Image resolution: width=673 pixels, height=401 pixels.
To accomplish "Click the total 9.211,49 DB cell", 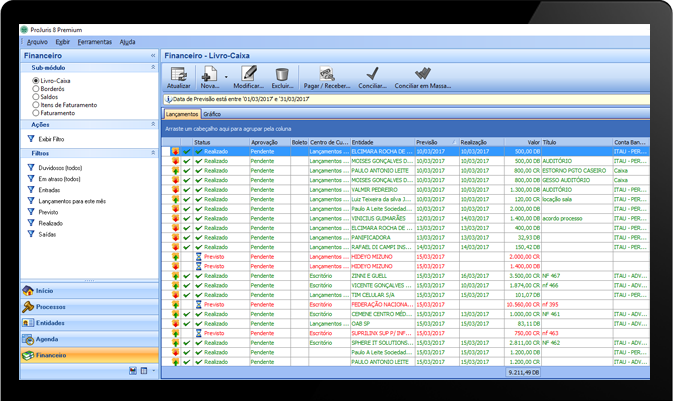I will pyautogui.click(x=523, y=372).
